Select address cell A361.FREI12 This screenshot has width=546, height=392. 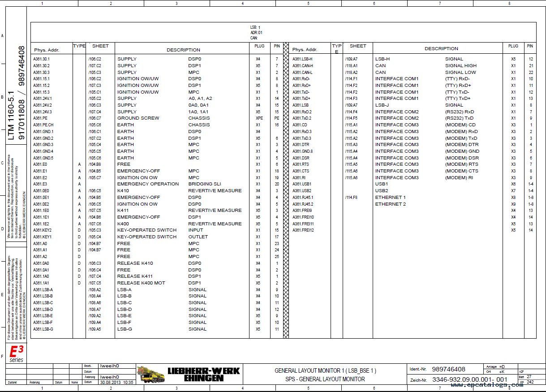click(x=303, y=230)
